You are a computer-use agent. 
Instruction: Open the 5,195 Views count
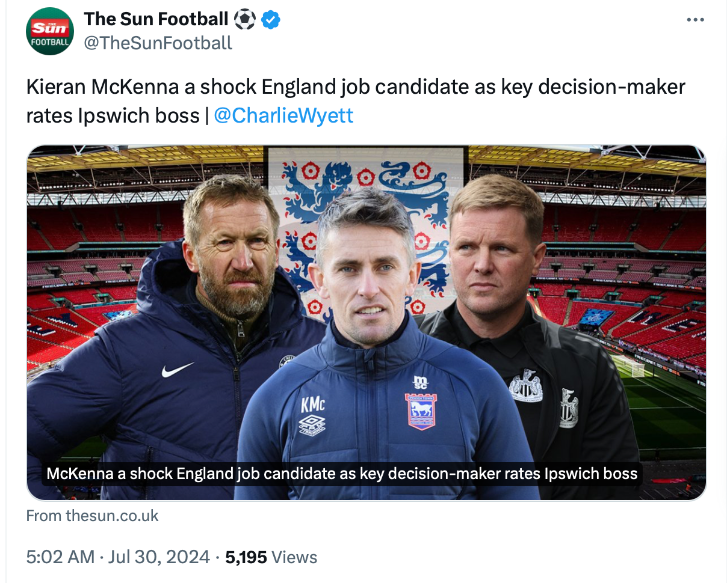coord(272,557)
